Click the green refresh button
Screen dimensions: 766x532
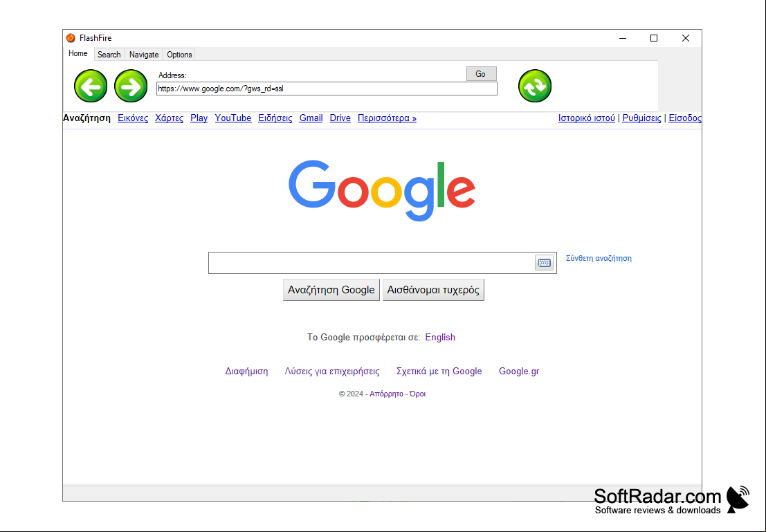click(x=535, y=86)
